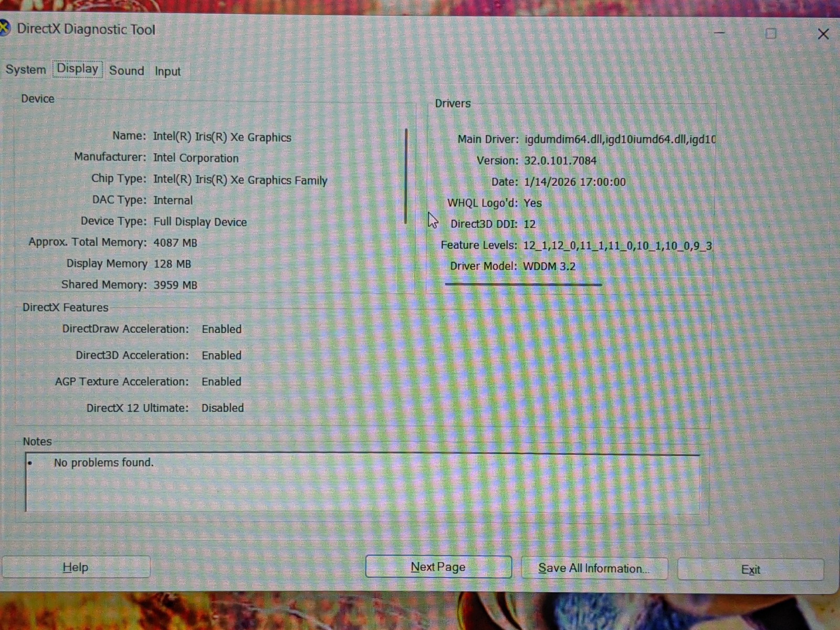840x630 pixels.
Task: Click Save All Information button
Action: point(594,569)
